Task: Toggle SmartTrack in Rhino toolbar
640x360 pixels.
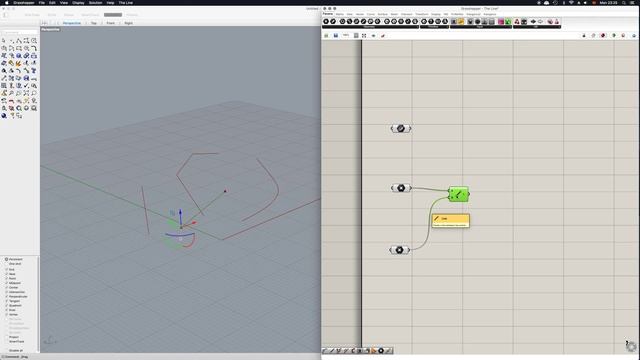Action: tap(90, 15)
